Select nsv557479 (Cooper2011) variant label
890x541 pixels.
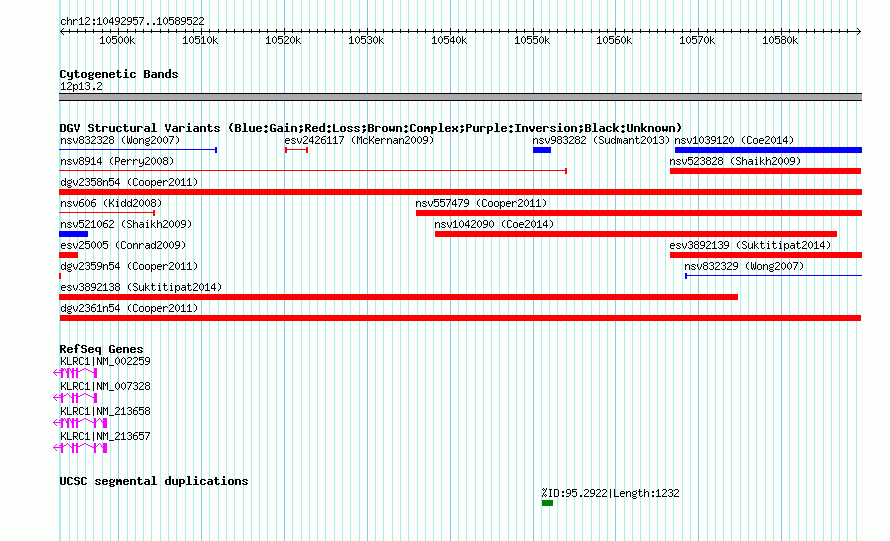(x=481, y=203)
